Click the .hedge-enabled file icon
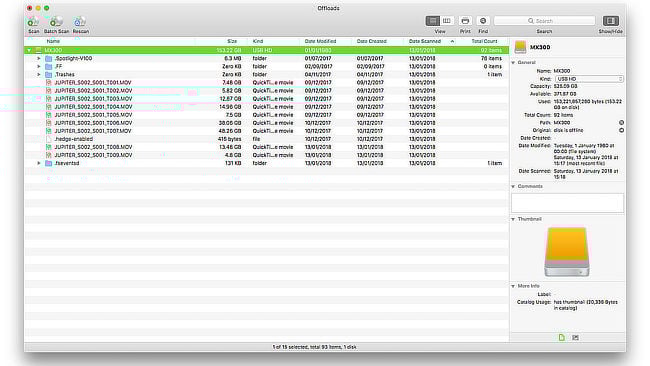Screen dimensions: 650x366 49,139
